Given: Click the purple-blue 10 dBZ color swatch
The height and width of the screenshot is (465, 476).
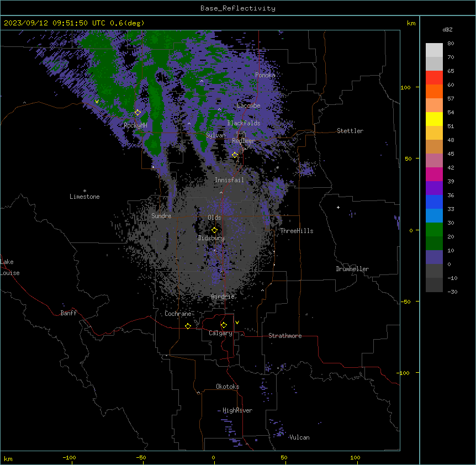Looking at the screenshot, I should pyautogui.click(x=434, y=257).
